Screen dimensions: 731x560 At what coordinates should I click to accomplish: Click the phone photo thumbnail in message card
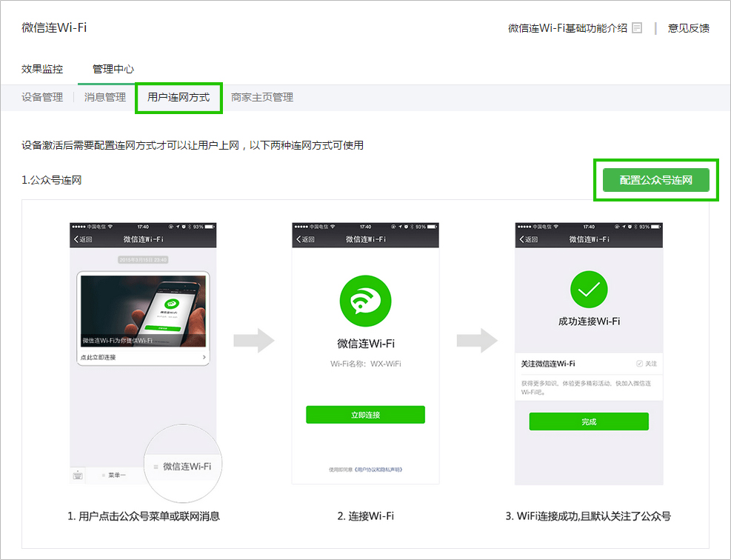[143, 311]
